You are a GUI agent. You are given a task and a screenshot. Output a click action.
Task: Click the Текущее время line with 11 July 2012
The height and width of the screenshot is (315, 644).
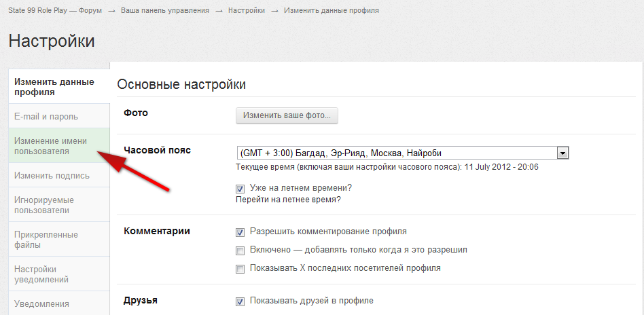[387, 167]
